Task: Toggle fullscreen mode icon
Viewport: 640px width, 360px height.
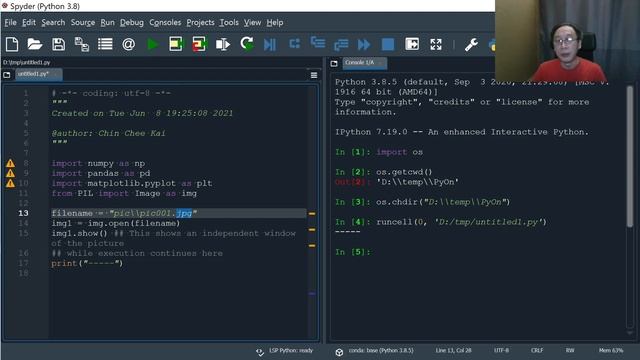Action: (x=436, y=44)
